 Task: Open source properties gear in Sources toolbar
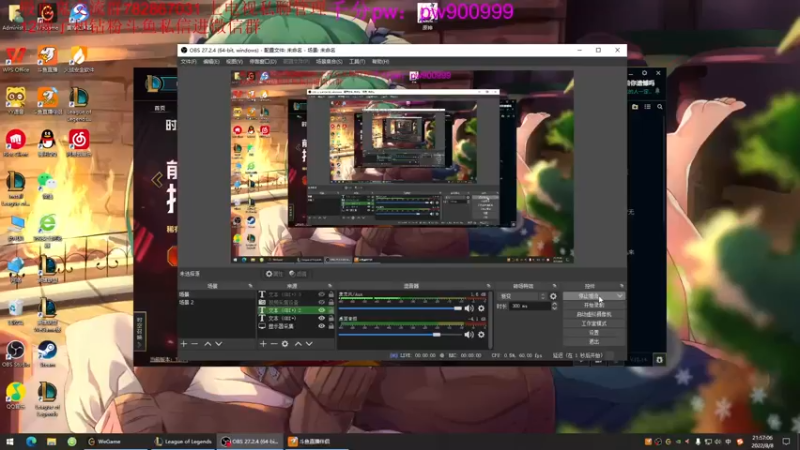point(285,344)
